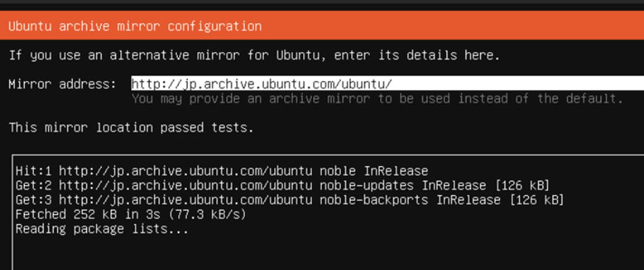Screen dimensions: 644x270
Task: Click the alternative mirror instruction text
Action: pos(254,55)
